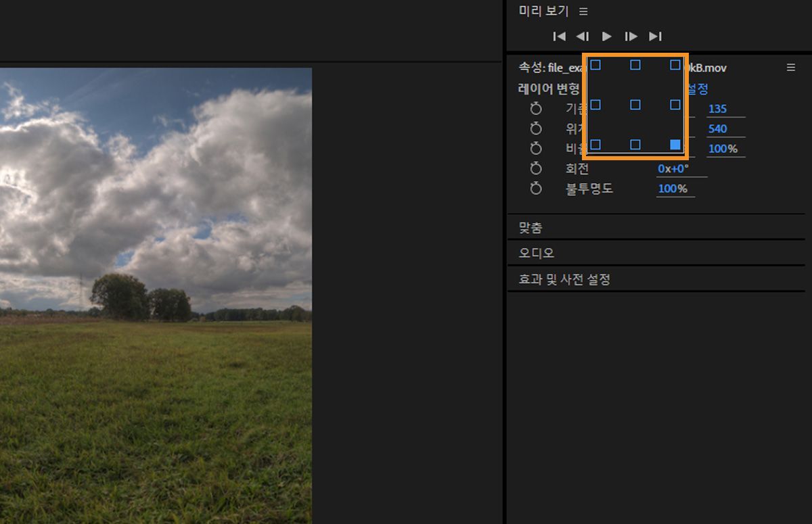This screenshot has width=812, height=524.
Task: Click the 회전 property label
Action: pyautogui.click(x=577, y=168)
